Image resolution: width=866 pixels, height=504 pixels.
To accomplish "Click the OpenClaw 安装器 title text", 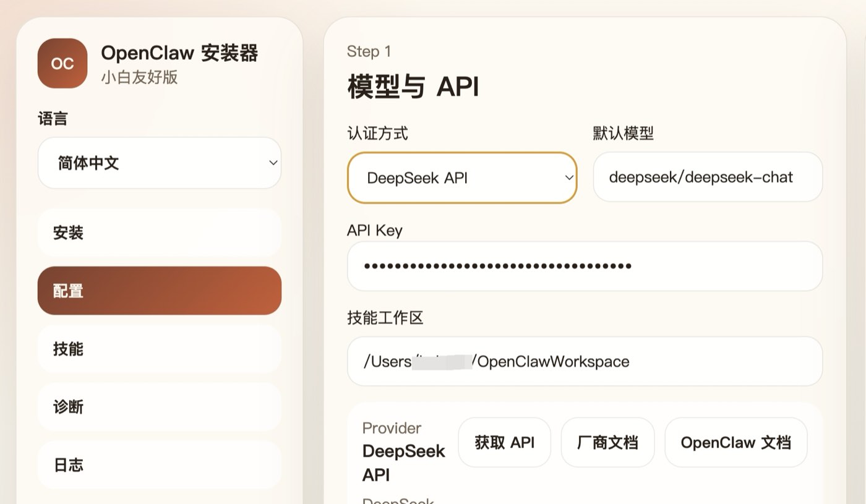I will coord(179,53).
